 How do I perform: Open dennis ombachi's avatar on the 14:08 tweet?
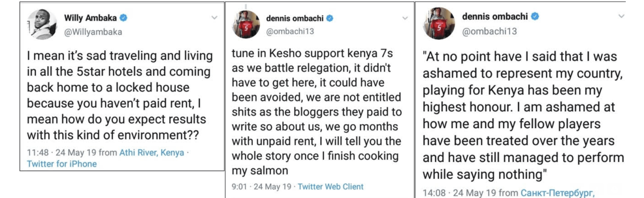pos(439,23)
